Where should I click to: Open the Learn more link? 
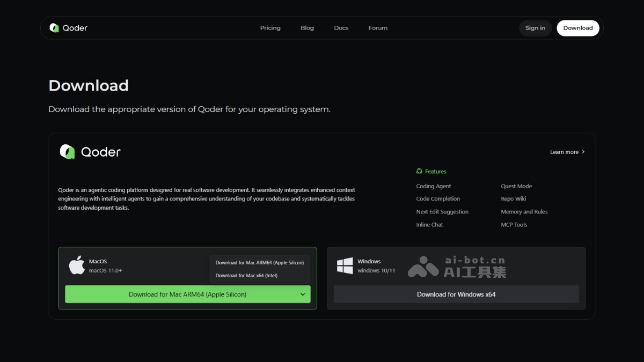coord(563,152)
